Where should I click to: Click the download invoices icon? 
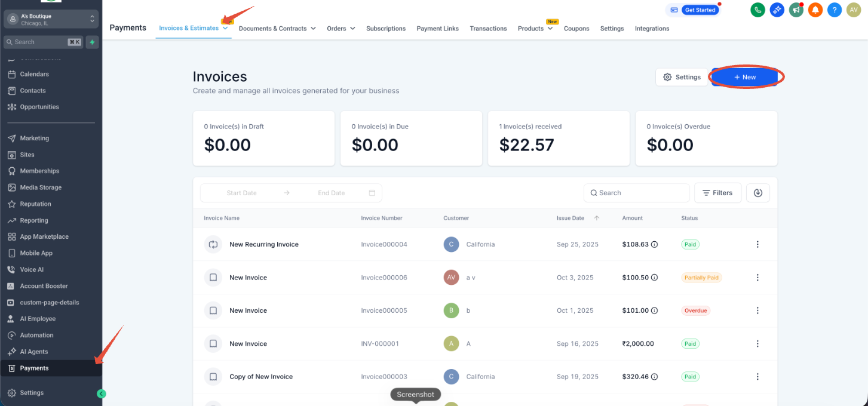click(x=757, y=193)
